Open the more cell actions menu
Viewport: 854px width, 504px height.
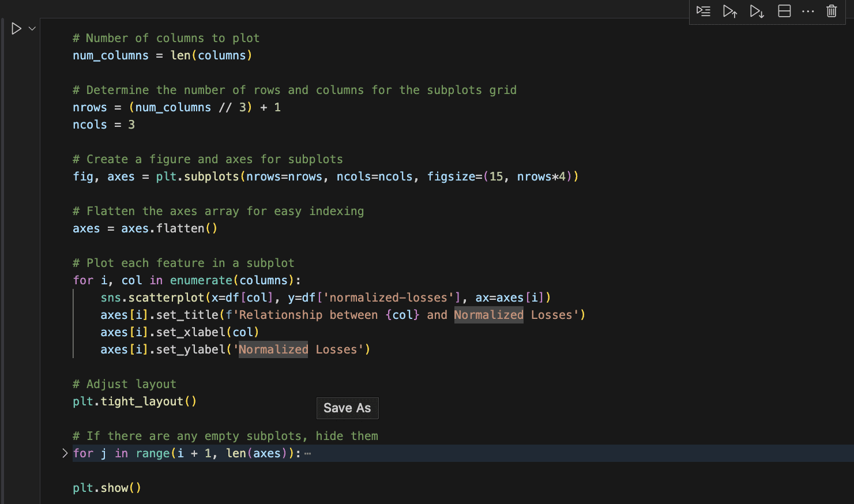807,11
